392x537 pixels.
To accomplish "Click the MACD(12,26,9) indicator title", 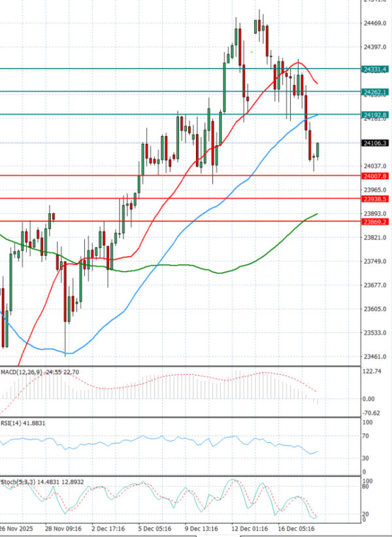I will 21,372.
